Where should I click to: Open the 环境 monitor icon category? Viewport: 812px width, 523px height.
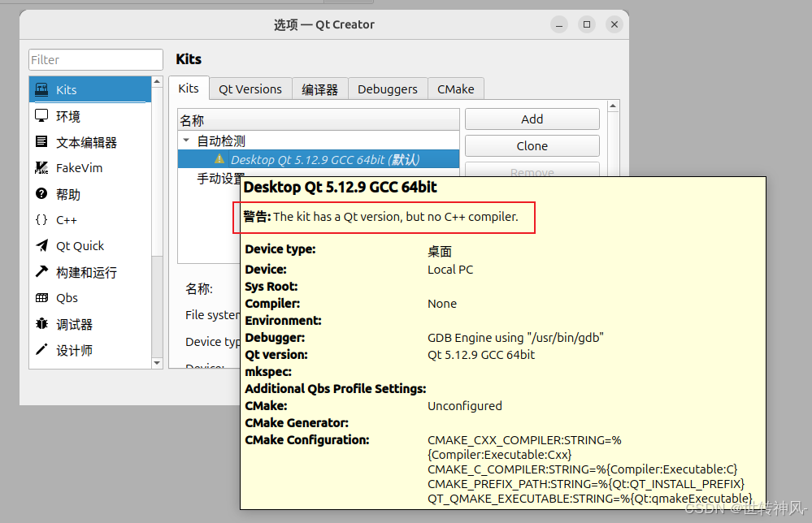[41, 115]
